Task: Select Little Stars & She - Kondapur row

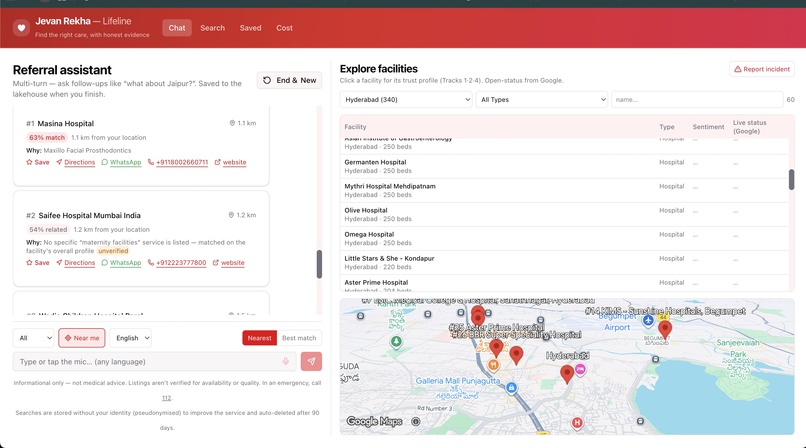Action: pyautogui.click(x=564, y=263)
